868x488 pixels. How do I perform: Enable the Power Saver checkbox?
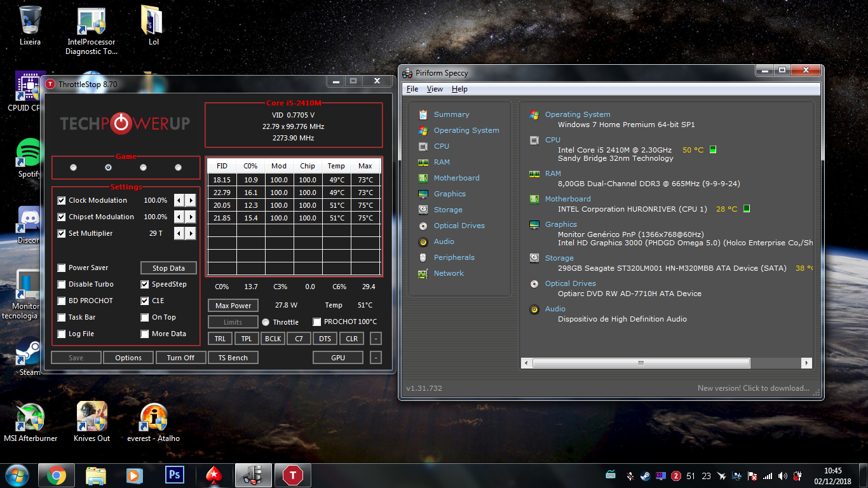point(62,268)
